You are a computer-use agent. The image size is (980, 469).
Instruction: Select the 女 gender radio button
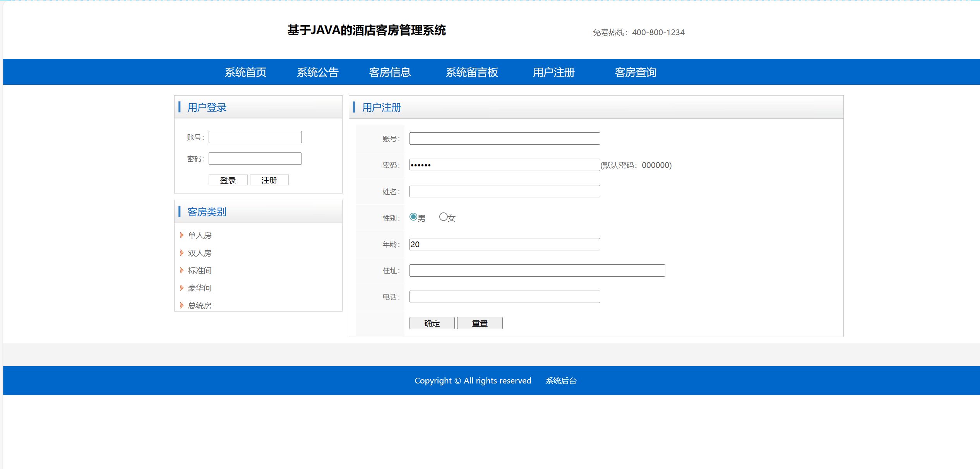pos(444,217)
